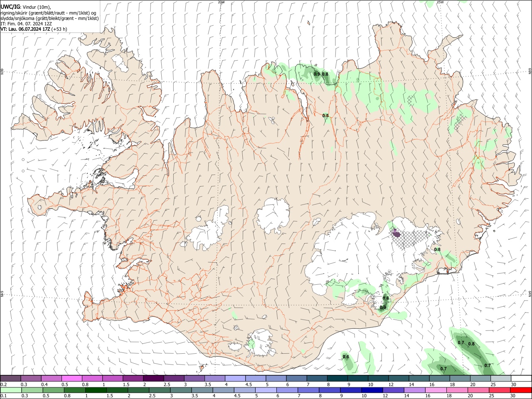Viewport: 532px width, 399px height.
Task: Click the violet 12 swatch in rain legend
Action: coord(393,390)
